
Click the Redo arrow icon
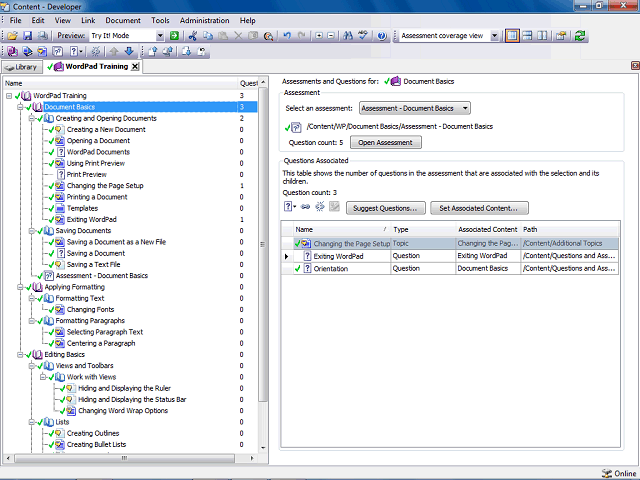[x=302, y=36]
